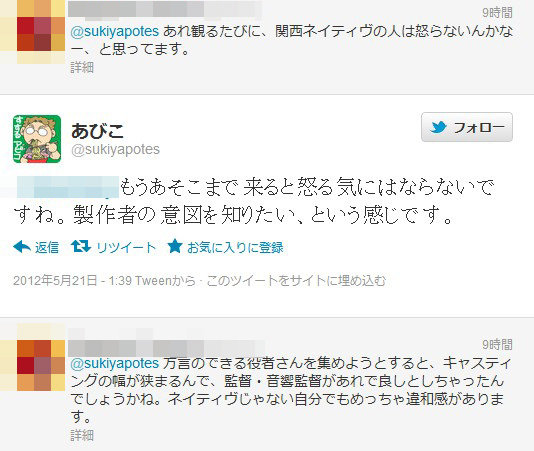Follow the user with フォロー button
The height and width of the screenshot is (451, 534).
point(467,127)
